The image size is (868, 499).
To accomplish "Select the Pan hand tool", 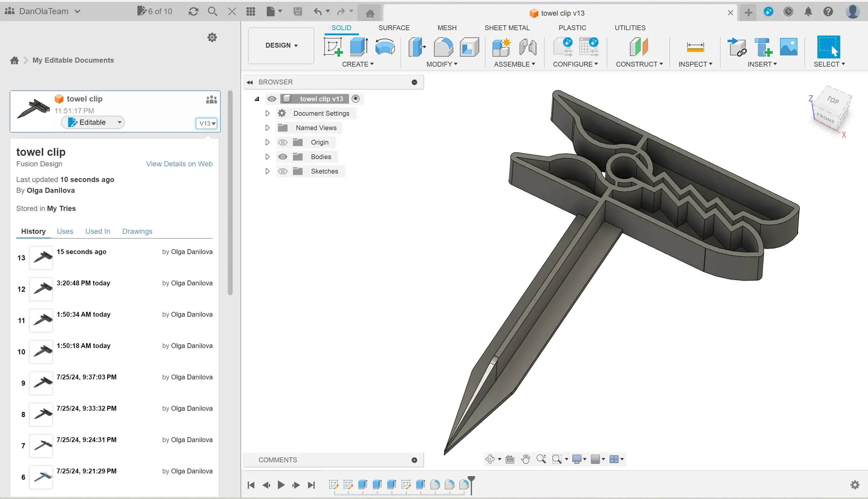I will (525, 459).
